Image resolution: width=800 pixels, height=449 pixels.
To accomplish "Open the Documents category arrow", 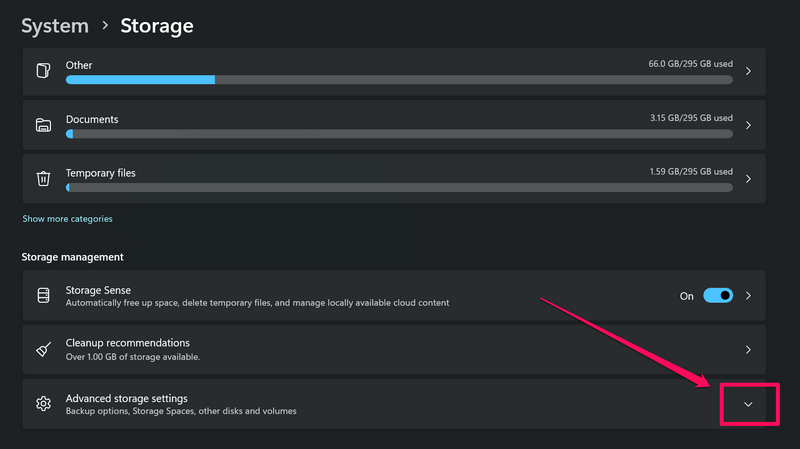I will (x=748, y=126).
